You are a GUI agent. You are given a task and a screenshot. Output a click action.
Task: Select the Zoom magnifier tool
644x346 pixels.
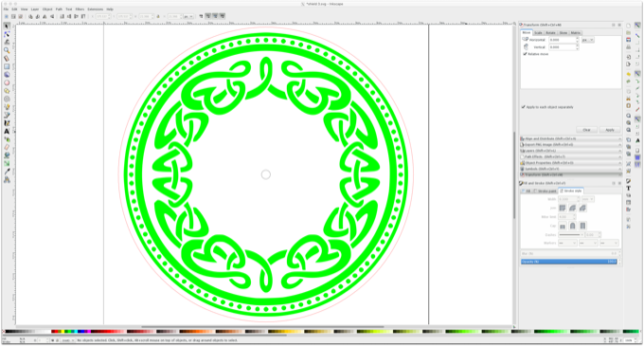(7, 50)
